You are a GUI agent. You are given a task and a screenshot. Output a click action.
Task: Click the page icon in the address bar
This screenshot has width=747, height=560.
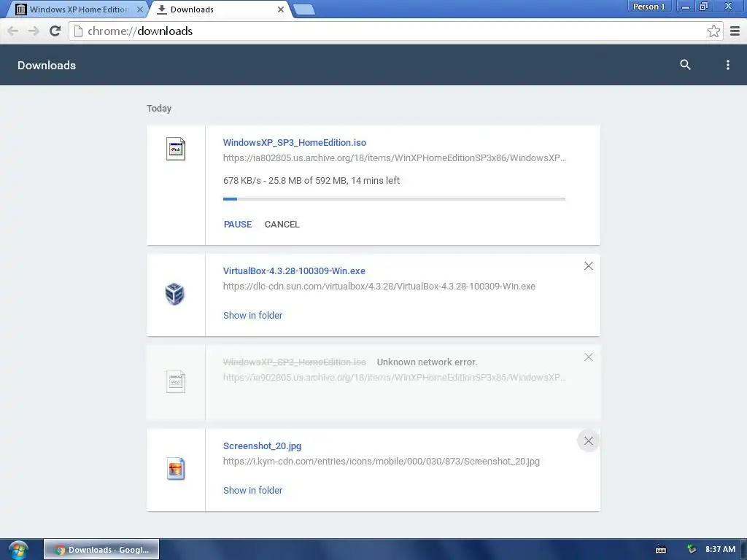[x=79, y=31]
